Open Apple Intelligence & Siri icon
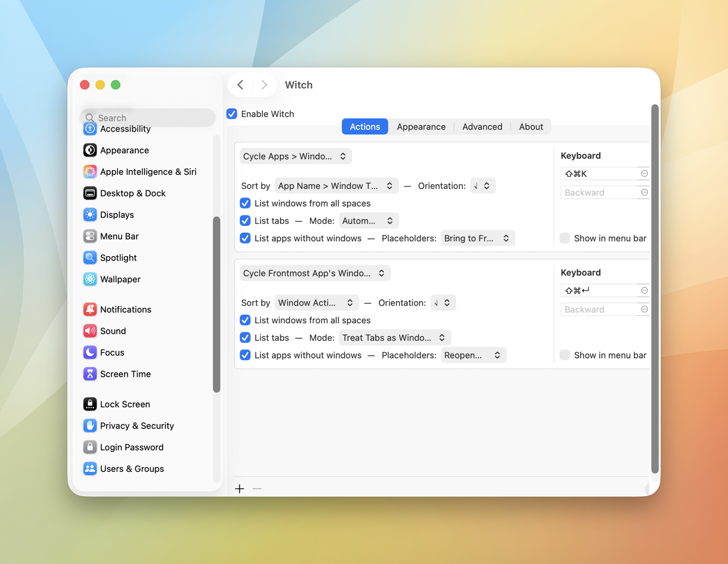728x564 pixels. pyautogui.click(x=90, y=172)
